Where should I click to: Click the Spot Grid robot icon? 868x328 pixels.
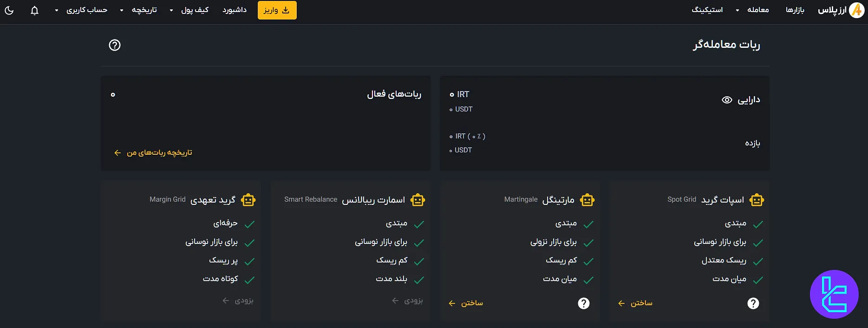(x=757, y=200)
